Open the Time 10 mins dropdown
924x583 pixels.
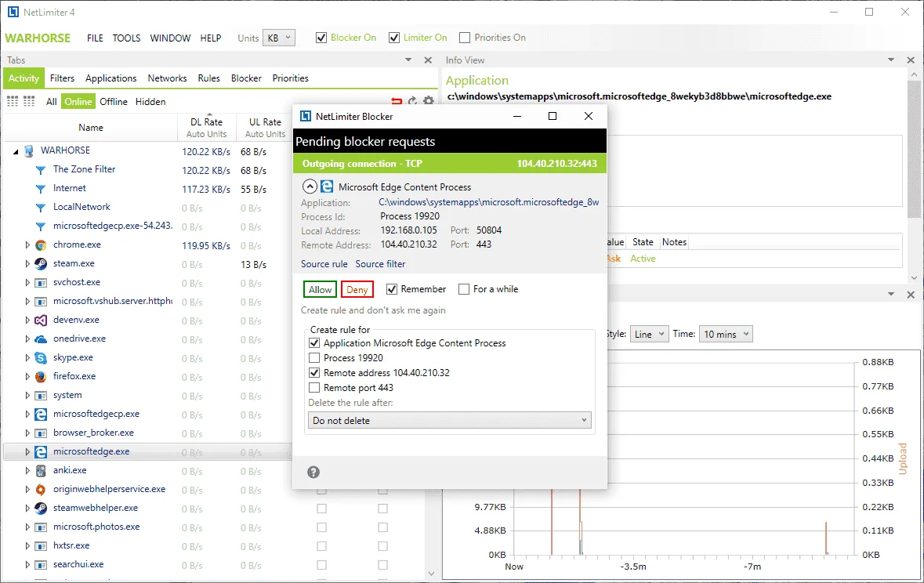click(726, 335)
